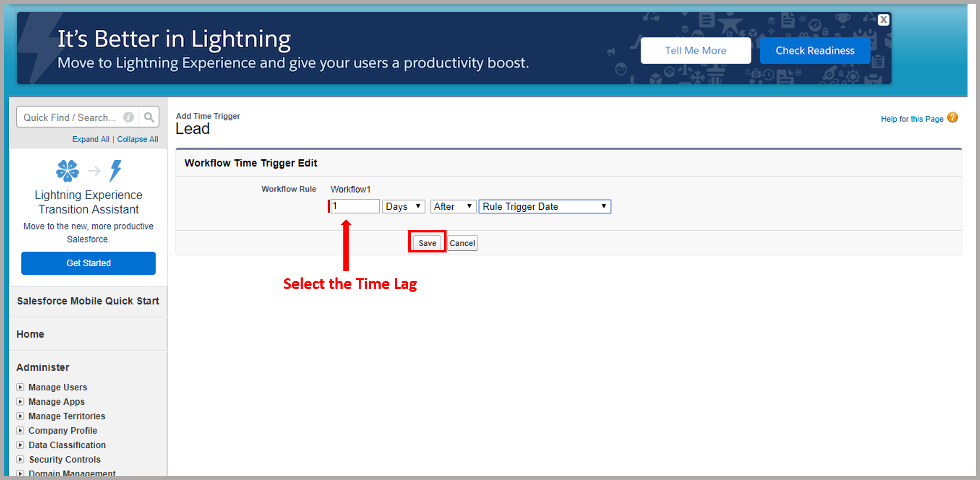Expand the Manage Users arrow
This screenshot has height=480, width=980.
click(x=21, y=387)
